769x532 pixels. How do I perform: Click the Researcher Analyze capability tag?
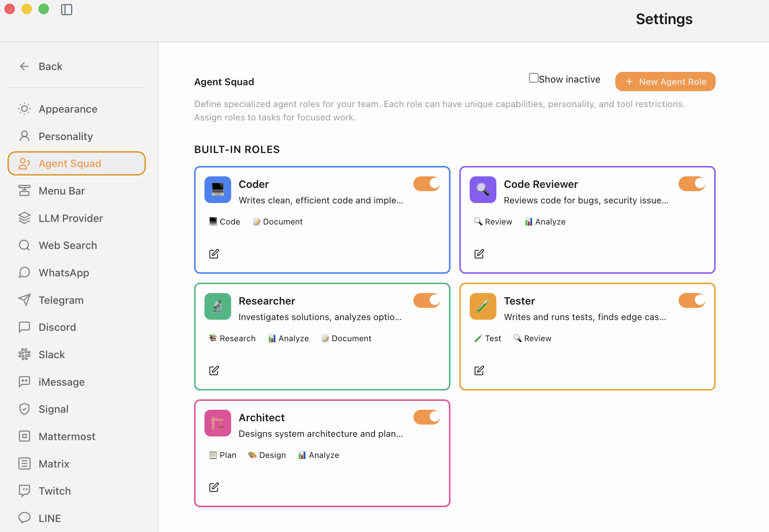[289, 338]
